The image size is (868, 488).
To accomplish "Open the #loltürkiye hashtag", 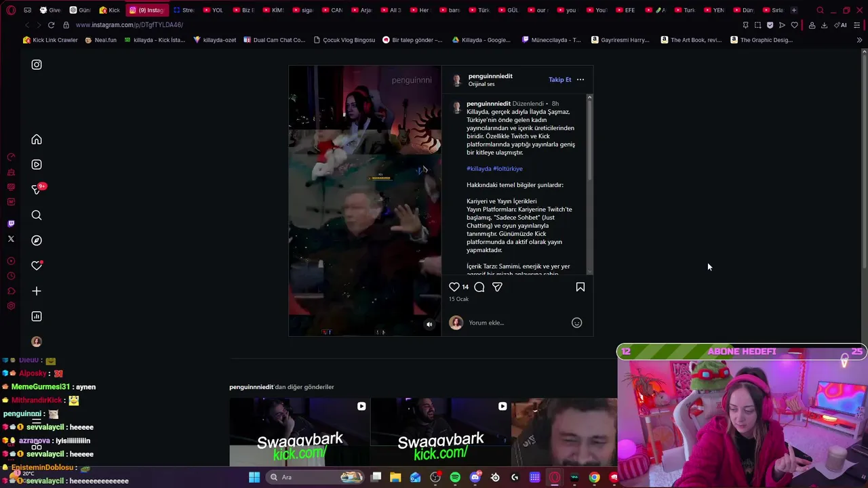I will [508, 169].
